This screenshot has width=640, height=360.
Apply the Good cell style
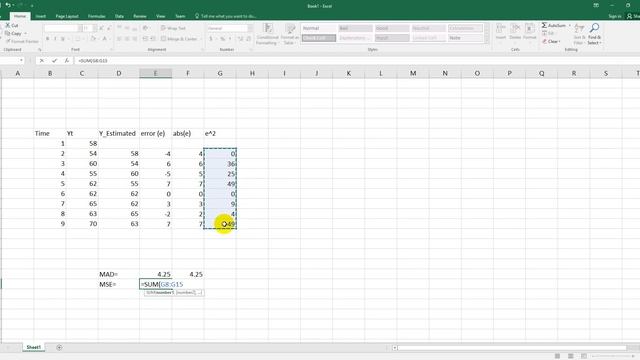(392, 28)
